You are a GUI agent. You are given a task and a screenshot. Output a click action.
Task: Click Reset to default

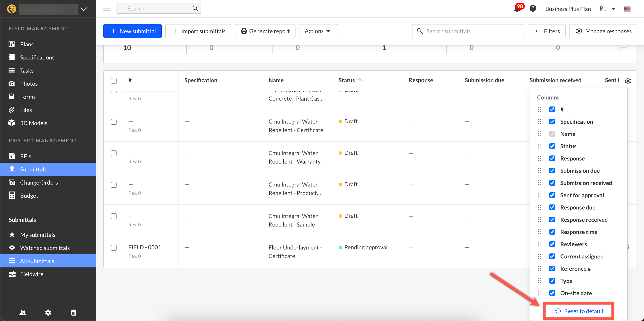(x=579, y=311)
